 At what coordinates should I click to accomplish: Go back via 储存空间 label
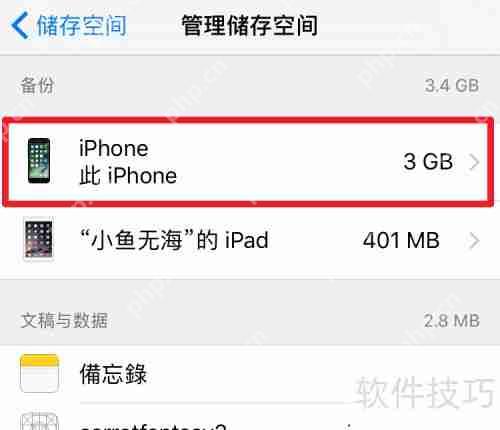pyautogui.click(x=81, y=26)
